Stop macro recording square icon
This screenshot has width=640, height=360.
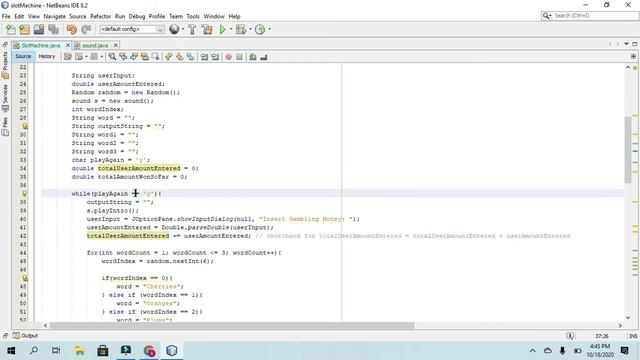tap(239, 57)
